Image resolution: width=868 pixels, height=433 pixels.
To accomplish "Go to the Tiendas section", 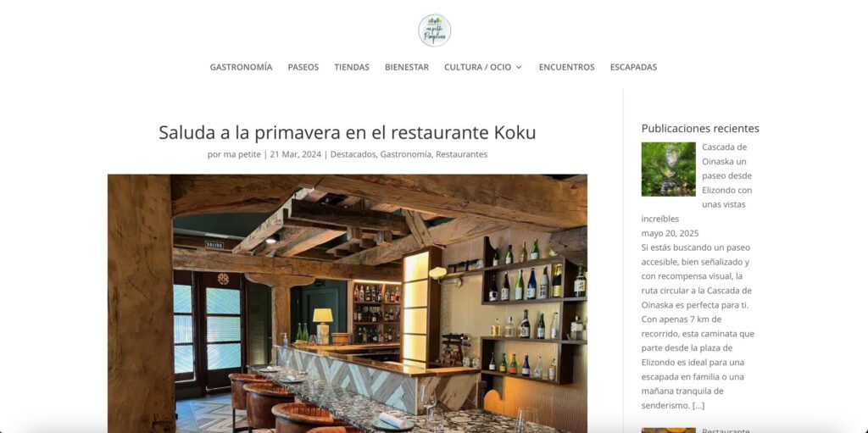I will 352,67.
